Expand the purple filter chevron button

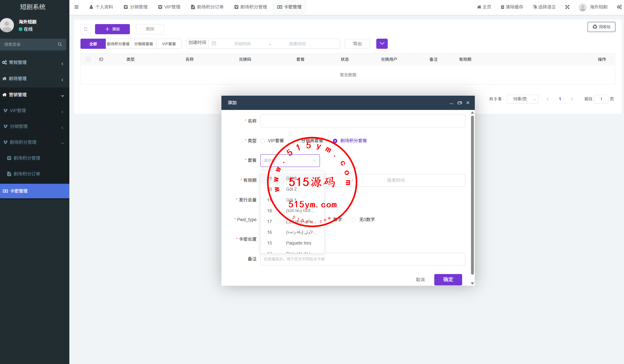tap(382, 44)
